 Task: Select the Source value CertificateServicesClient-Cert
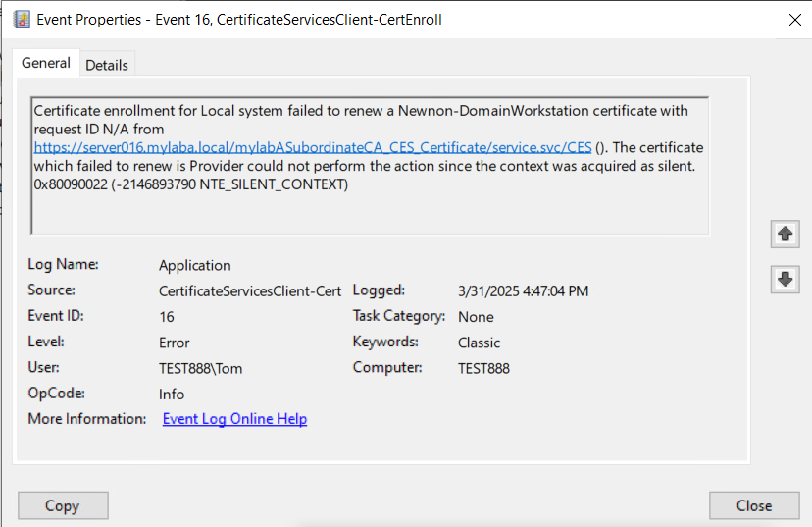[250, 291]
